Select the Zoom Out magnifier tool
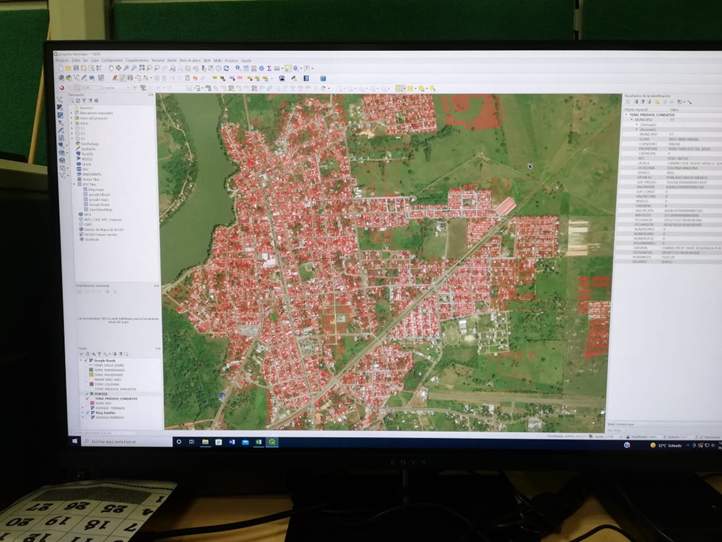 (134, 68)
